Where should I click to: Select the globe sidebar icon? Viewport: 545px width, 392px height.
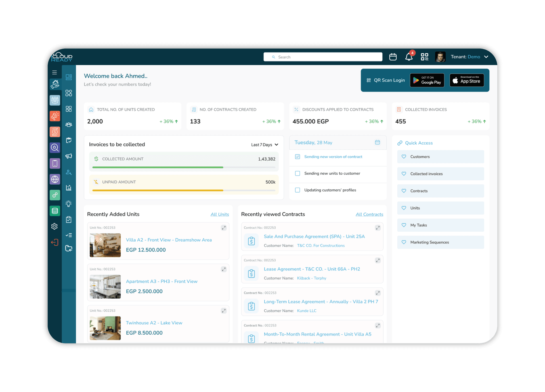pos(55,179)
